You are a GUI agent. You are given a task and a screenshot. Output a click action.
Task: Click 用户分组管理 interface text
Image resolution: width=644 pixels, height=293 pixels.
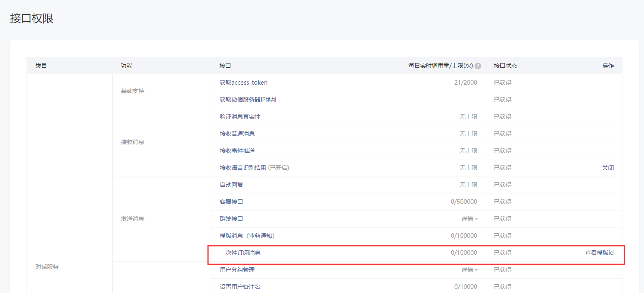click(237, 270)
